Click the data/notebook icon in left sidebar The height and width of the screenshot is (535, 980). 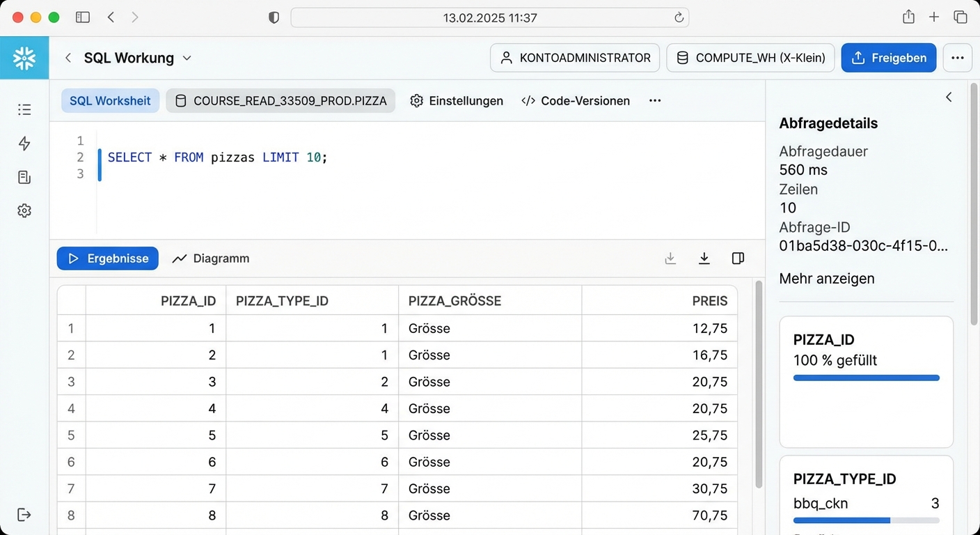24,177
